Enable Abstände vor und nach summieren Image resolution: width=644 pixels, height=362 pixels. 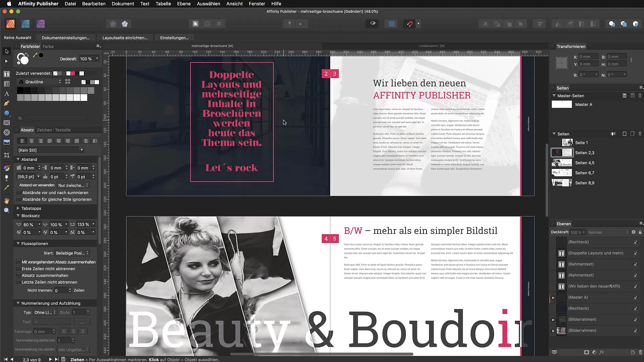pyautogui.click(x=19, y=193)
